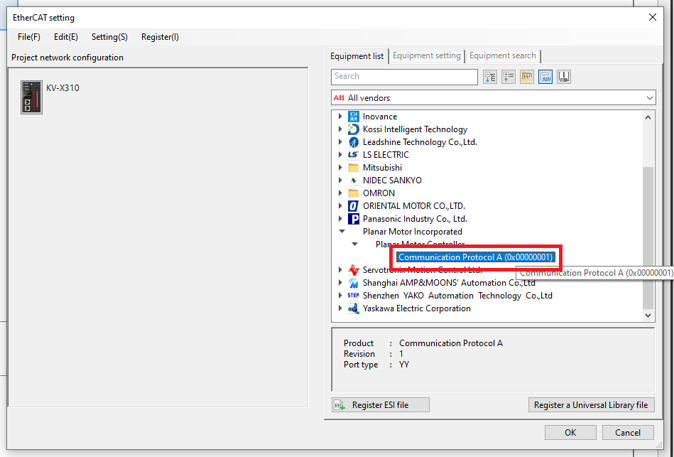Switch to the Equipment setting tab
This screenshot has height=457, width=674.
426,56
